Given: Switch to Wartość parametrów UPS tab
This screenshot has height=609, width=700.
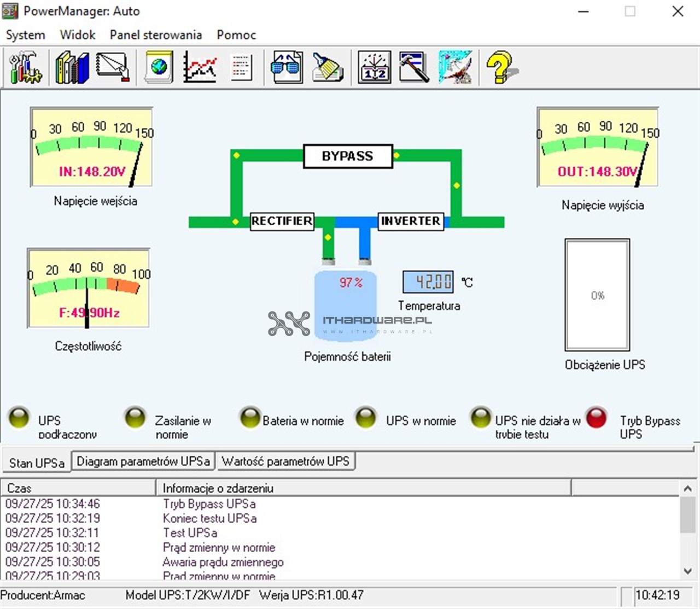Looking at the screenshot, I should point(285,461).
